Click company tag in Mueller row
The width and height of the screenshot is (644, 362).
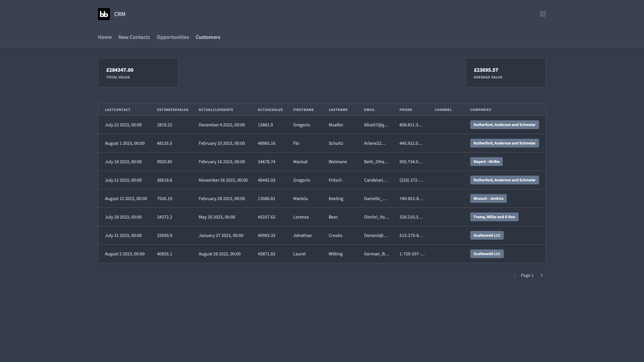pyautogui.click(x=504, y=125)
